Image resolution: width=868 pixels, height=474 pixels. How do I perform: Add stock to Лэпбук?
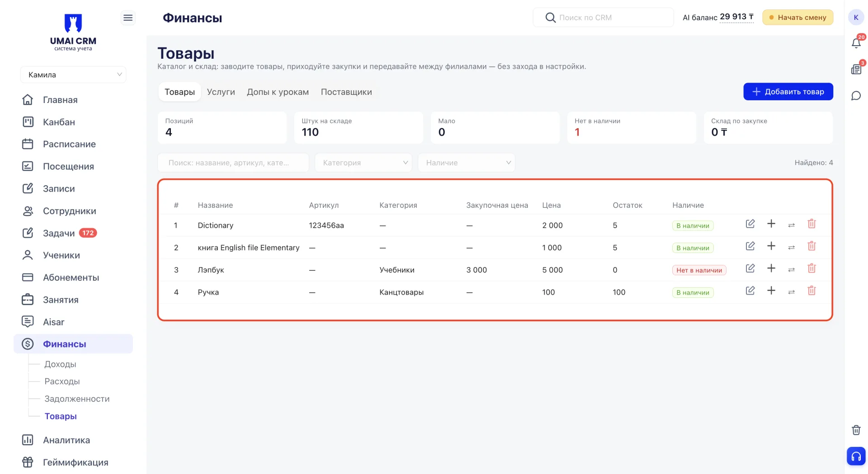[771, 268]
